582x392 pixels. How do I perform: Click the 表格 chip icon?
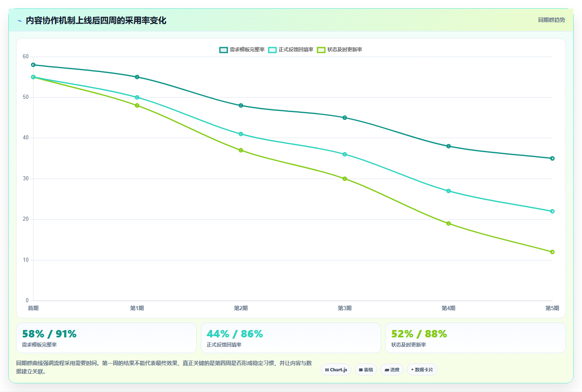click(361, 370)
